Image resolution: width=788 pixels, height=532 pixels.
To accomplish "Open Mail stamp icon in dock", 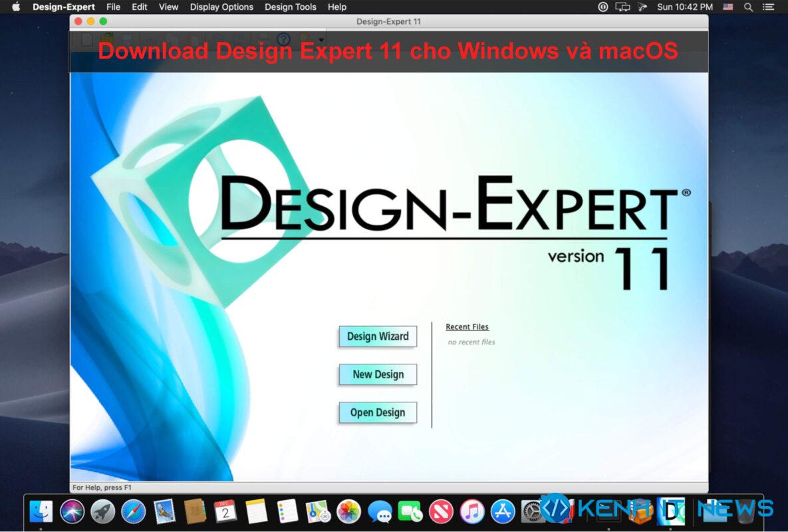I will (164, 511).
